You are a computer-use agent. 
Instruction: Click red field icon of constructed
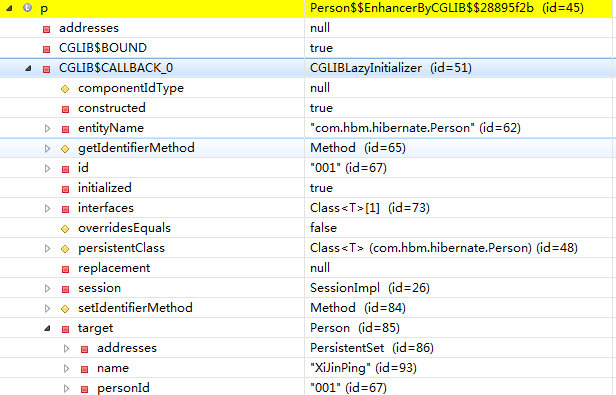pos(65,109)
